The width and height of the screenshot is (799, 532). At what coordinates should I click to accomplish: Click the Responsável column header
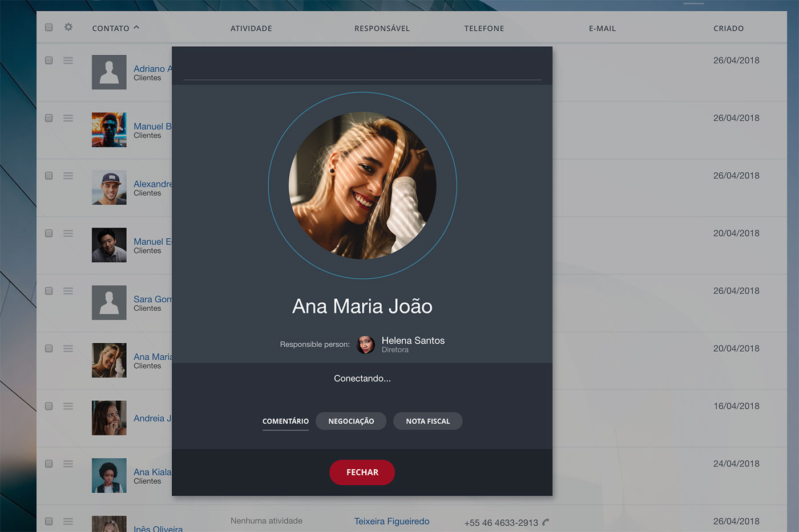pos(382,29)
